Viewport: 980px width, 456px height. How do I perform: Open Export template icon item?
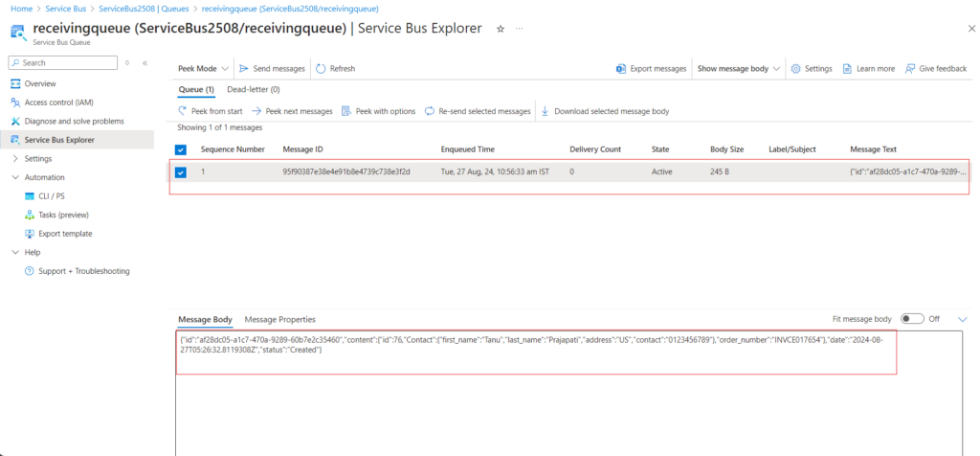click(x=30, y=234)
